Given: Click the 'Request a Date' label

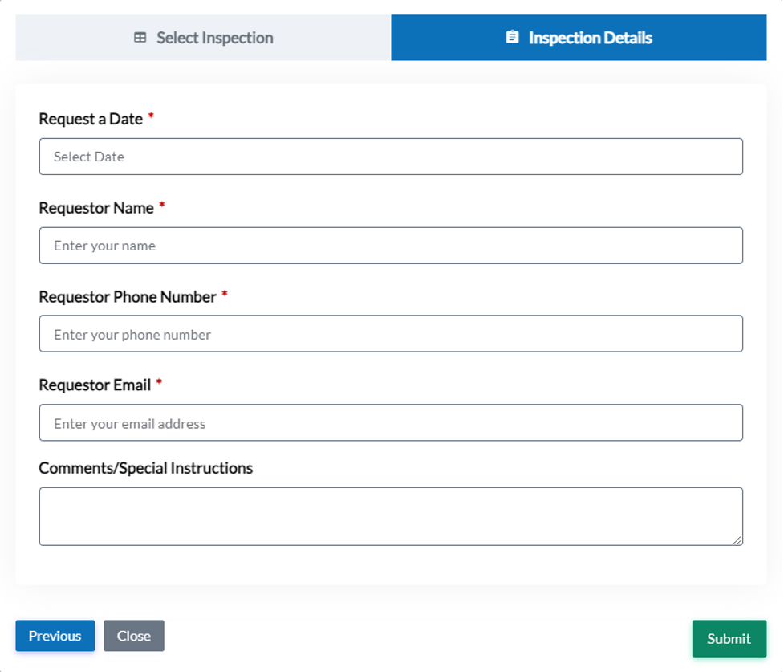Looking at the screenshot, I should coord(91,120).
